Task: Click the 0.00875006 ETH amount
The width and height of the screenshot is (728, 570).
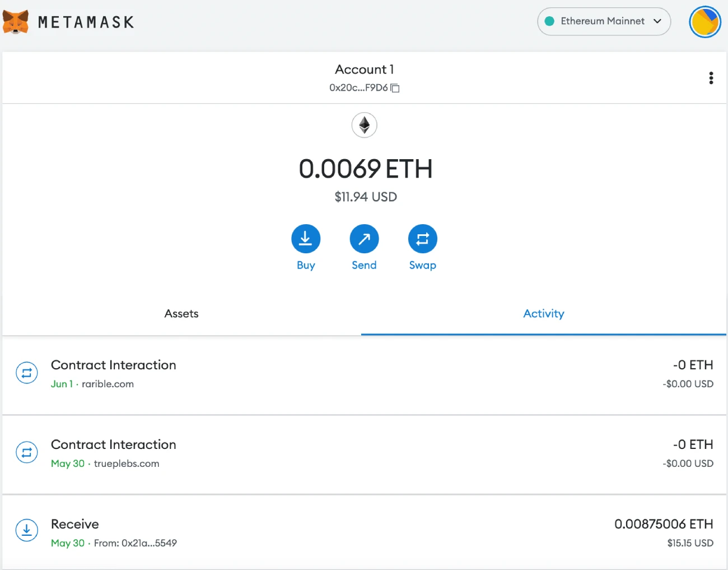Action: (664, 524)
